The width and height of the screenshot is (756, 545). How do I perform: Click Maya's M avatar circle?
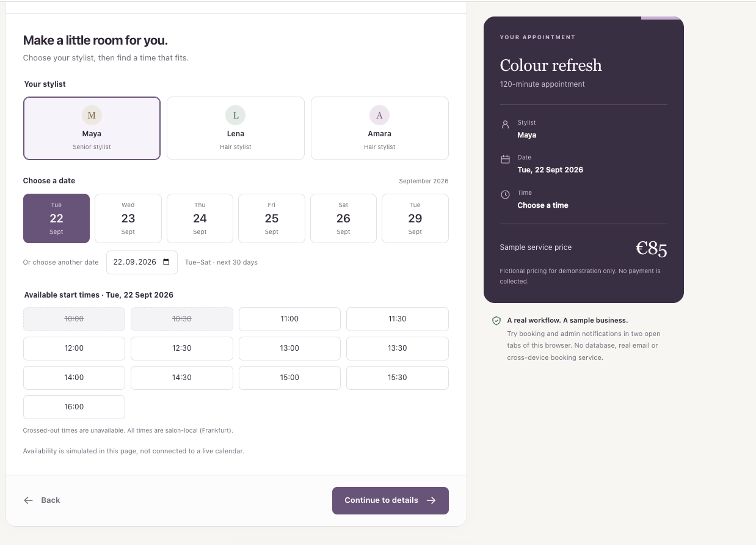92,115
